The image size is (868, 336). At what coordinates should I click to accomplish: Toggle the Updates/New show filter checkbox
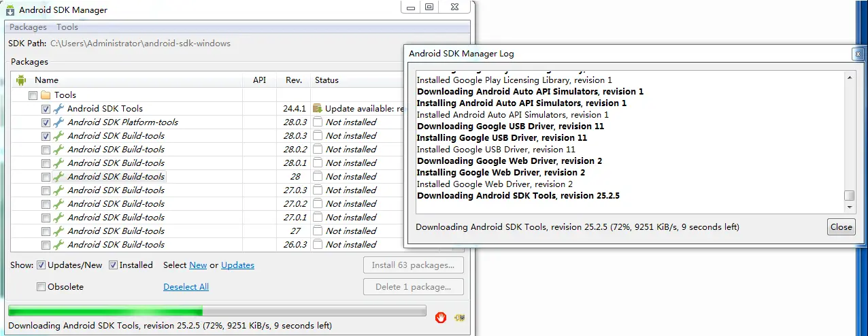click(x=41, y=265)
